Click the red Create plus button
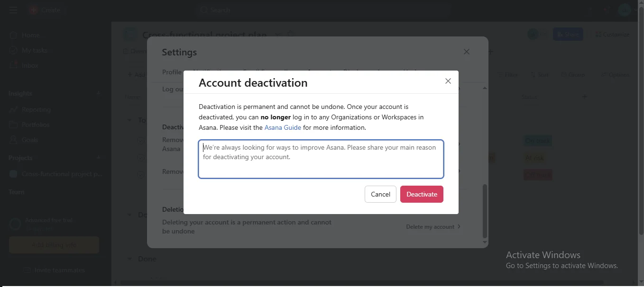This screenshot has width=644, height=287. (33, 10)
